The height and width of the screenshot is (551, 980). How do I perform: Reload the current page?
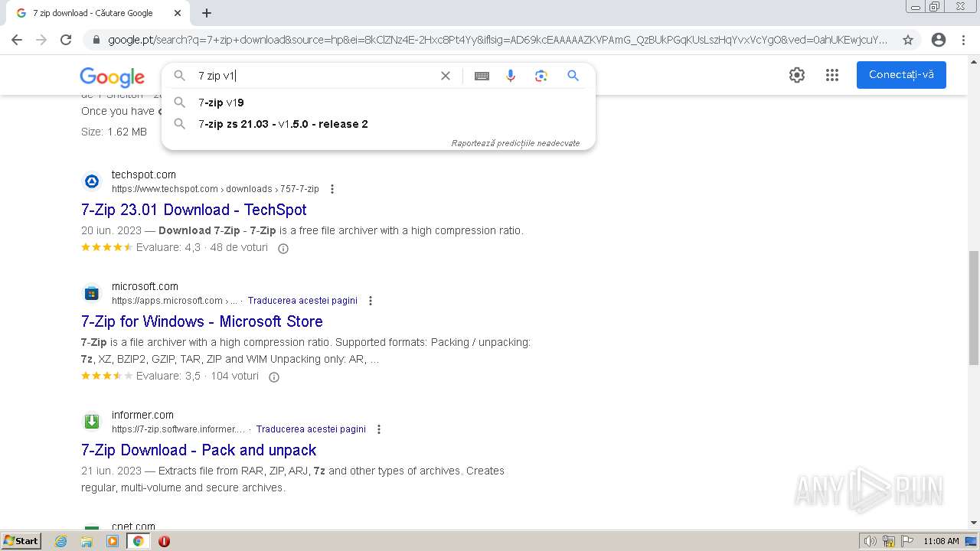66,40
